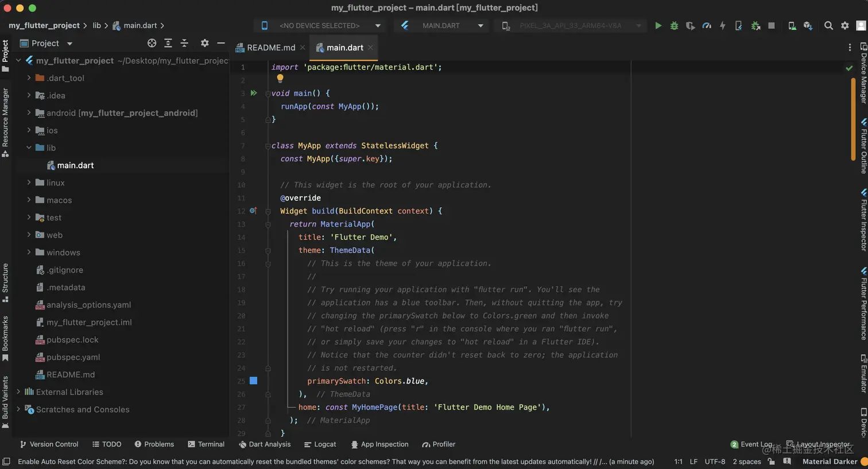This screenshot has width=868, height=469.
Task: Click the yellow lightbulb quick-fix icon
Action: coord(280,79)
